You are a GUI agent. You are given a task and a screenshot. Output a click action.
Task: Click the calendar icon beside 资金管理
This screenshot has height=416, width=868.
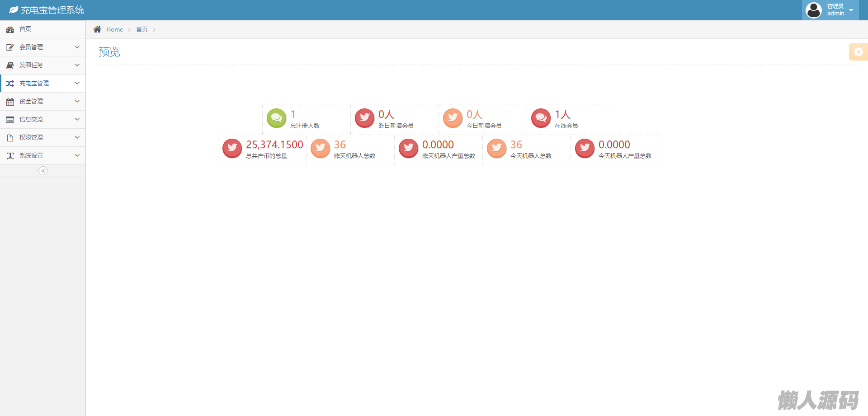click(10, 102)
